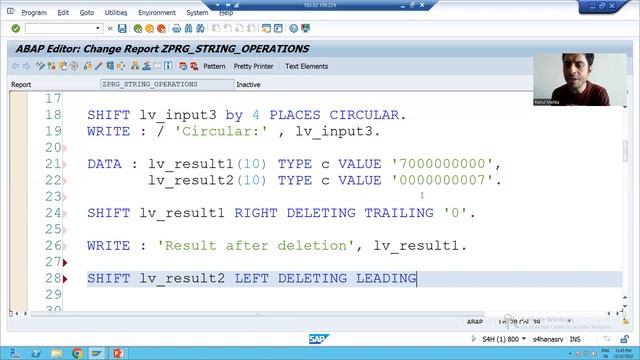Open the Environment menu
This screenshot has width=640, height=360.
(157, 13)
